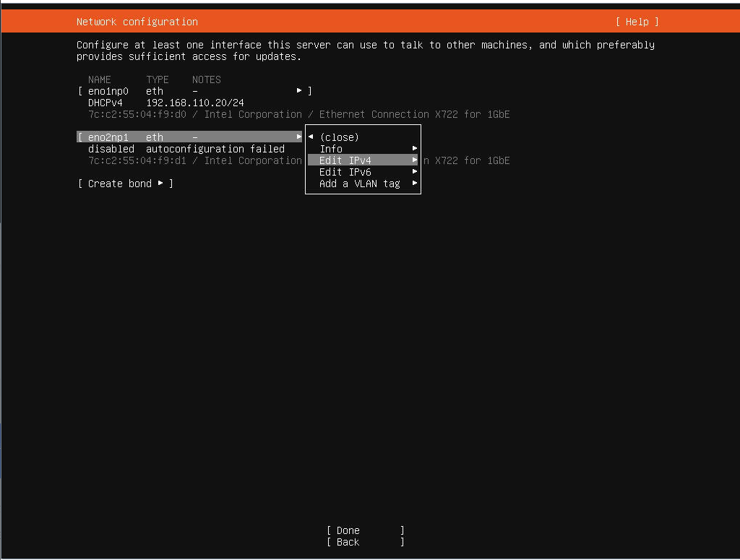The image size is (740, 560).
Task: Click the arrow beside Edit IPv4
Action: [x=415, y=160]
